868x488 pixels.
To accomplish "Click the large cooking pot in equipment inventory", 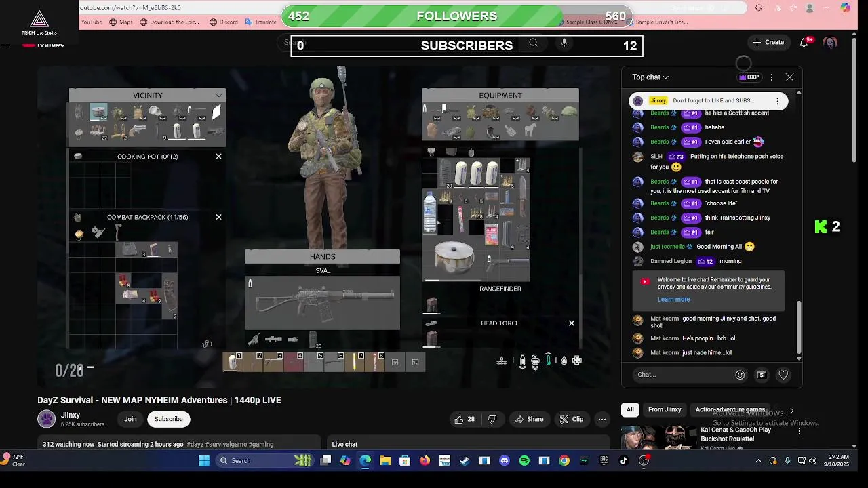I will point(454,258).
